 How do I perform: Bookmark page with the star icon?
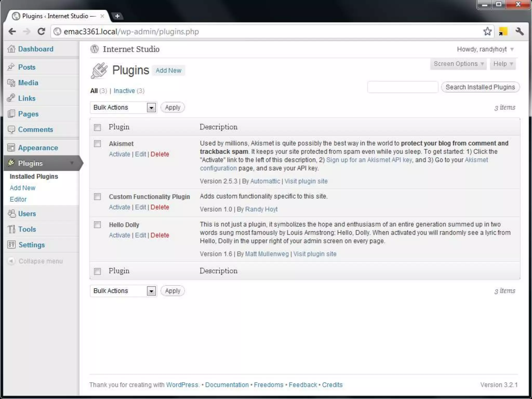point(487,31)
